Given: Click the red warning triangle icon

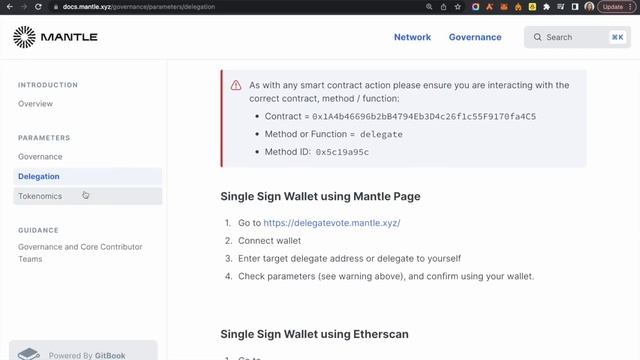Looking at the screenshot, I should click(236, 85).
